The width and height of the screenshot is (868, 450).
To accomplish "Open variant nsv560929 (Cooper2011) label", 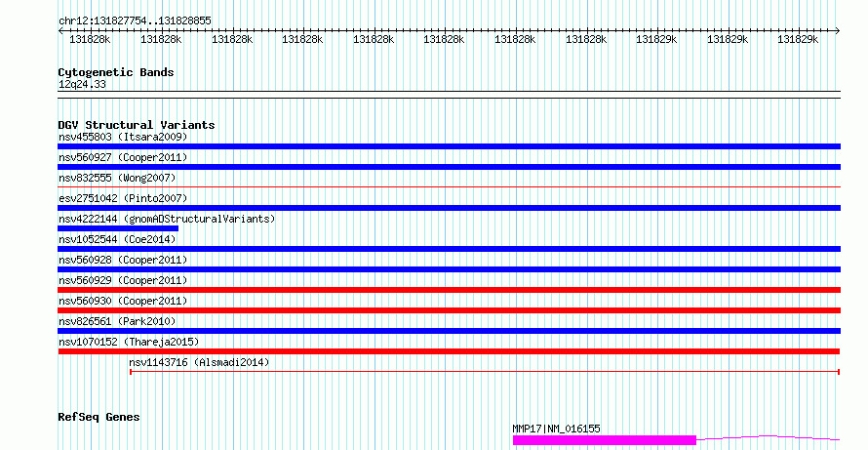I will [123, 280].
